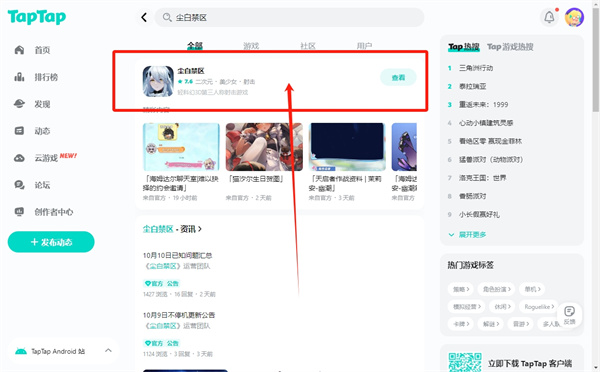Open the 10月9日不停机更新公告 post

179,315
